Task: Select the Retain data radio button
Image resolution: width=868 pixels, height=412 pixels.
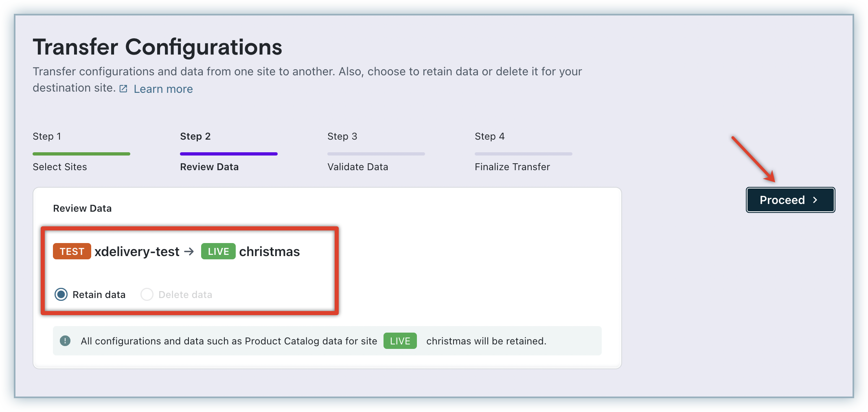Action: coord(61,294)
